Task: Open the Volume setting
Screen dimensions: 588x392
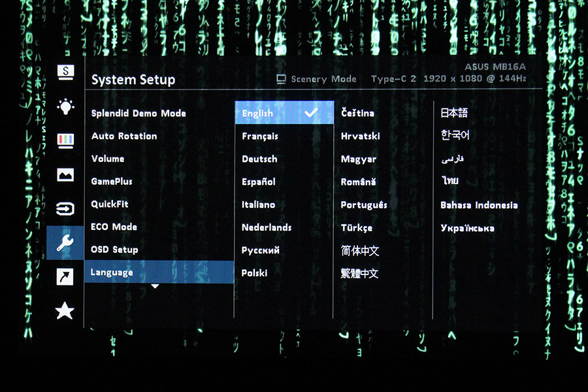Action: pyautogui.click(x=108, y=159)
